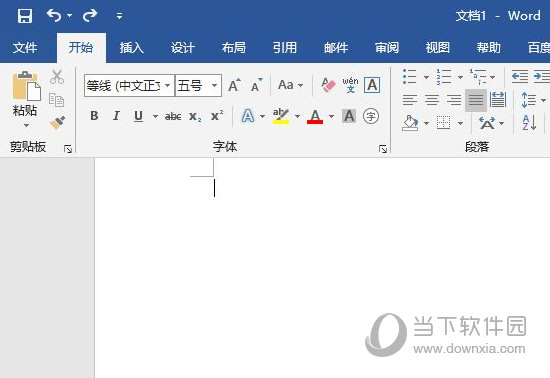Align text right
The image size is (550, 378).
pos(454,100)
